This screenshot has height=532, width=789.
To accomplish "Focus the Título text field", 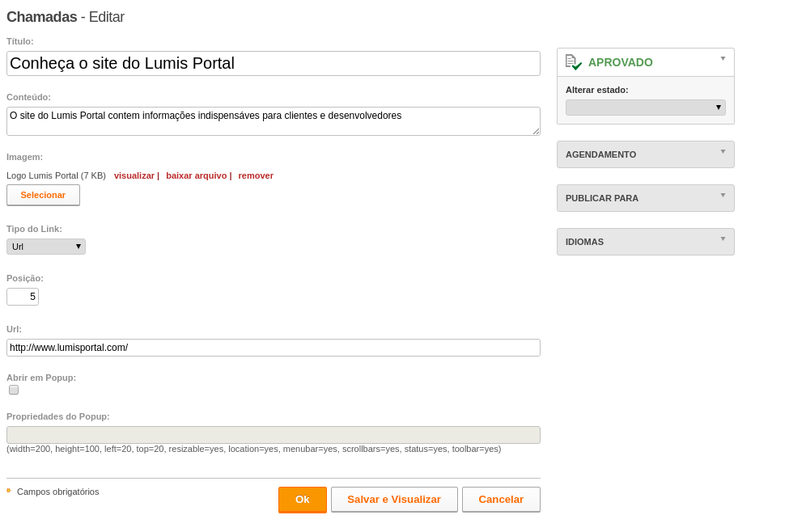I will tap(274, 63).
